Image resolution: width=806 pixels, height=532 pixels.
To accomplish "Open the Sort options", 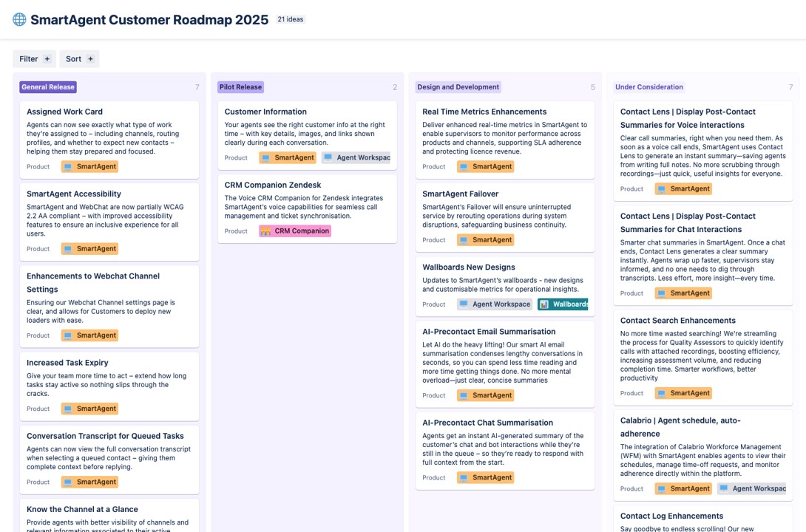I will tap(73, 59).
